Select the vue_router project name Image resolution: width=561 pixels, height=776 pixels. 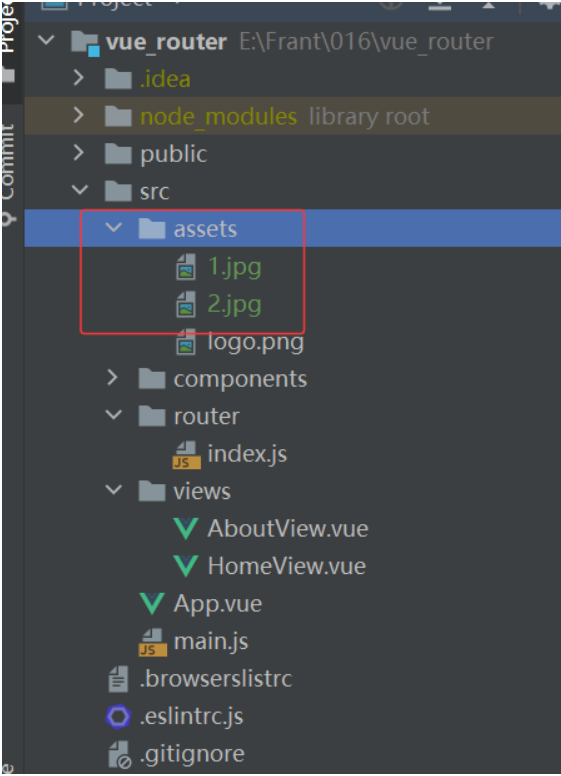tap(166, 42)
